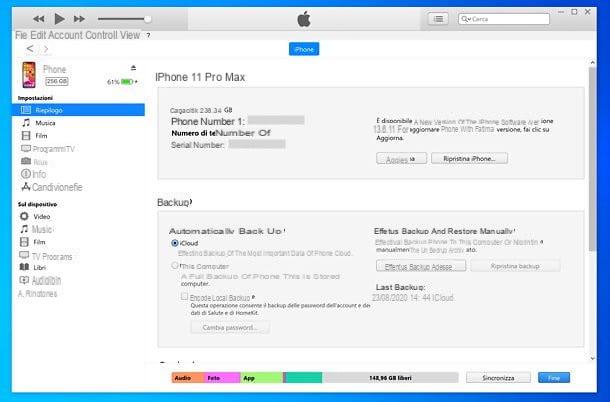Open Musica under Impostazioni
The width and height of the screenshot is (610, 402).
46,123
